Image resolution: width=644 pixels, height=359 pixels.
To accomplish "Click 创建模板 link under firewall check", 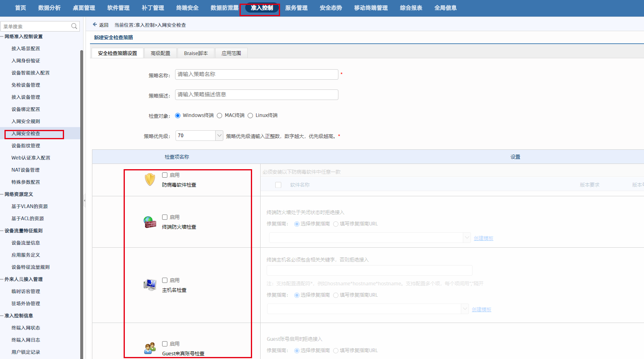I will point(484,238).
